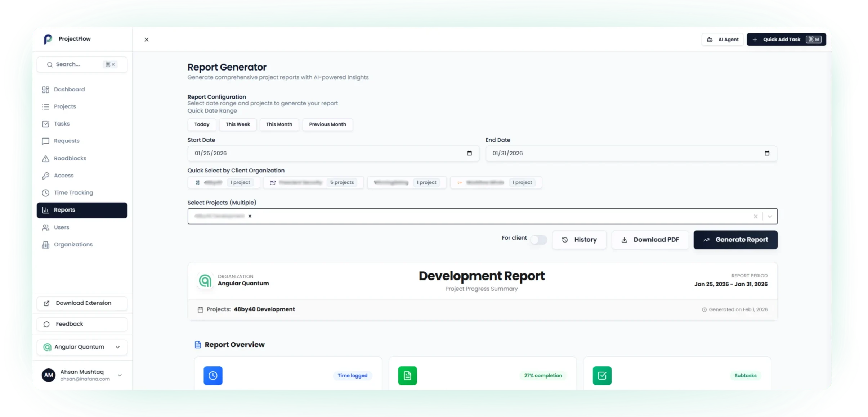
Task: Open the Access key icon
Action: click(x=46, y=176)
